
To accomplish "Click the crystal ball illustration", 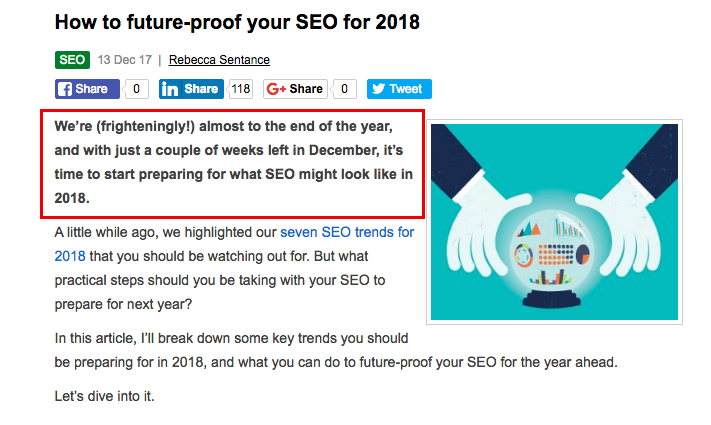I will pos(554,223).
